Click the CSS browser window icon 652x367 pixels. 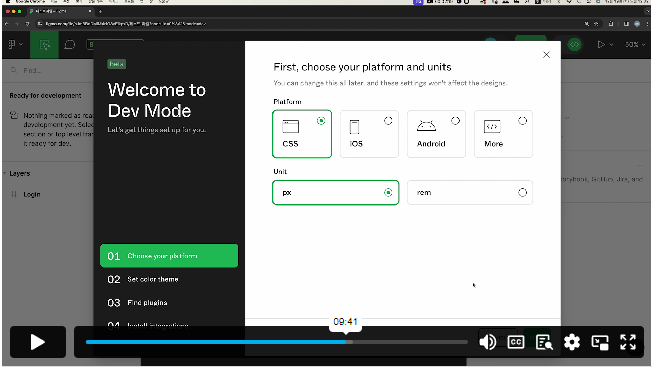tap(291, 126)
